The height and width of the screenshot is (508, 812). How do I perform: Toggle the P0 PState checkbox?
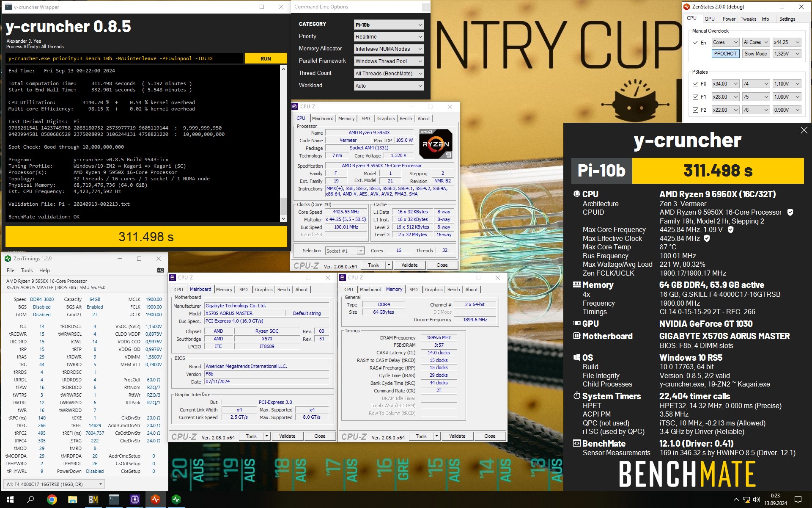point(695,84)
